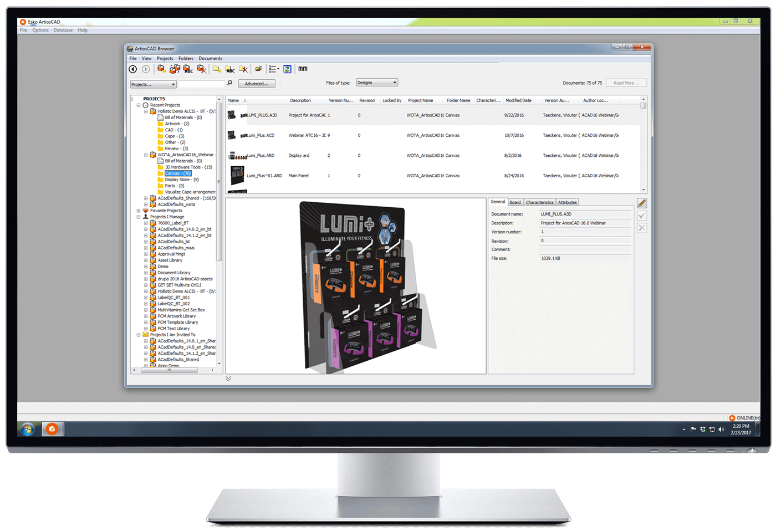This screenshot has height=532, width=776.
Task: Select the Display Store - (9) folder
Action: click(182, 180)
